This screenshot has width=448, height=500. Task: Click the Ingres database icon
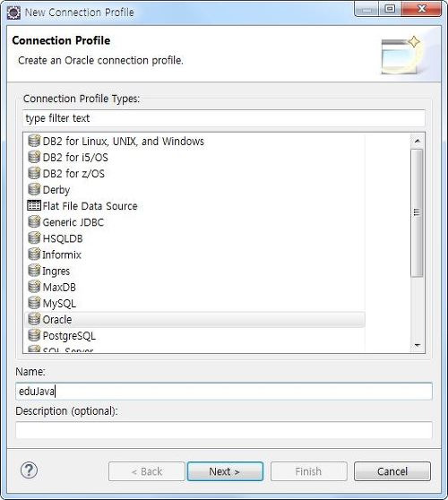tap(34, 271)
